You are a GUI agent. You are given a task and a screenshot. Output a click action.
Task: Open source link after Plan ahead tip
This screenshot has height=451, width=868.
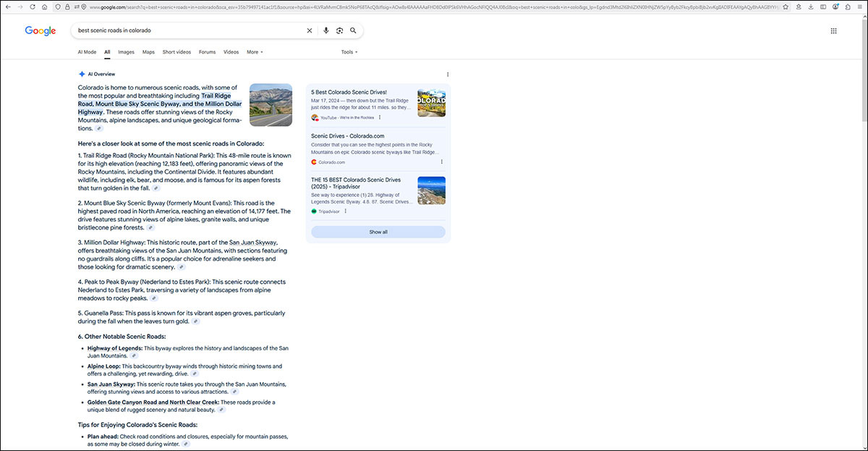(185, 444)
